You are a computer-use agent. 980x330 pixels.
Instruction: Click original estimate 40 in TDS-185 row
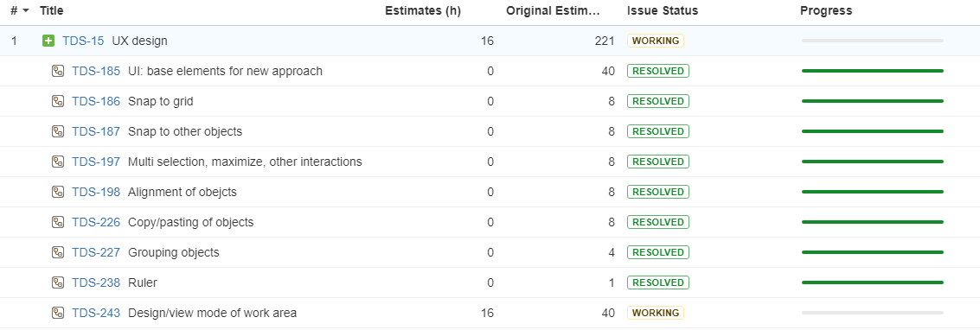608,71
